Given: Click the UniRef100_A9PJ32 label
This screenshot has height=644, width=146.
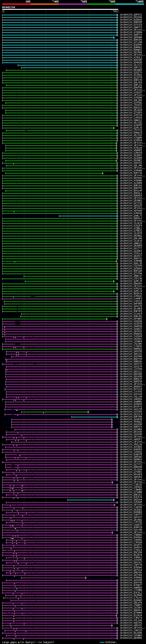Looking at the screenshot, I should point(131,67).
